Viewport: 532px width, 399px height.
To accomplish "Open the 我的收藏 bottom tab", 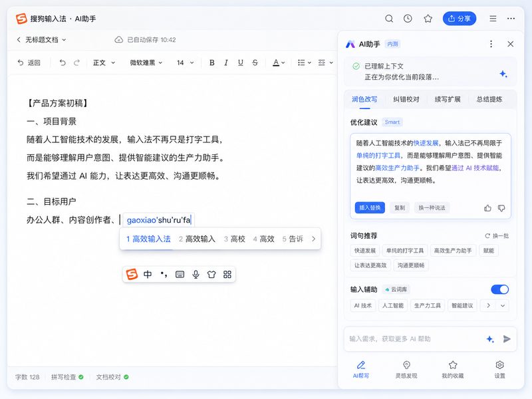I will click(x=453, y=370).
